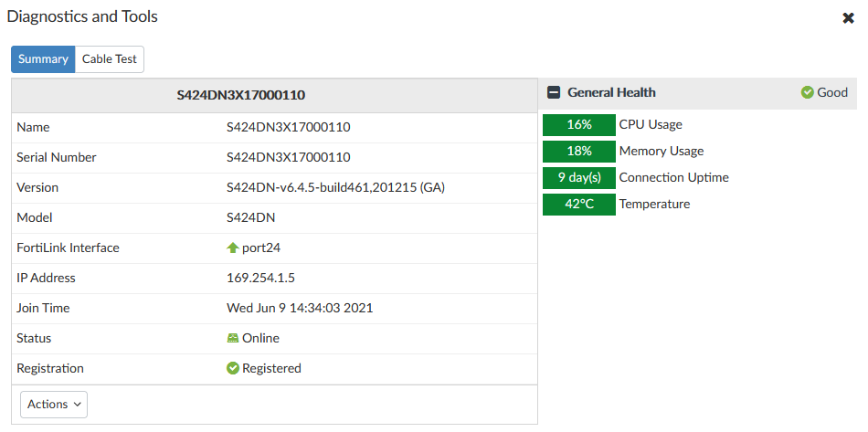
Task: Click the Name value S424DN3X17000110
Action: [289, 127]
